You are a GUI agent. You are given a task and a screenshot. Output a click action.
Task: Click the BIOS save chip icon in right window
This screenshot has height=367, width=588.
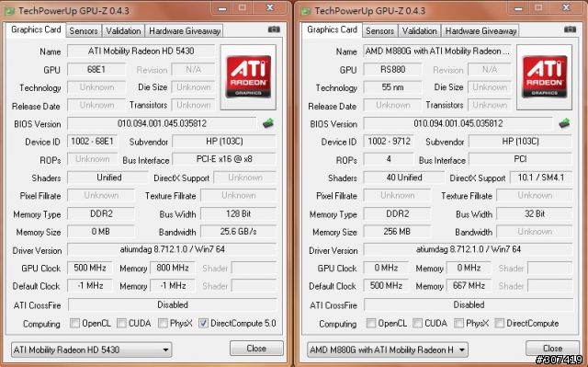[564, 123]
